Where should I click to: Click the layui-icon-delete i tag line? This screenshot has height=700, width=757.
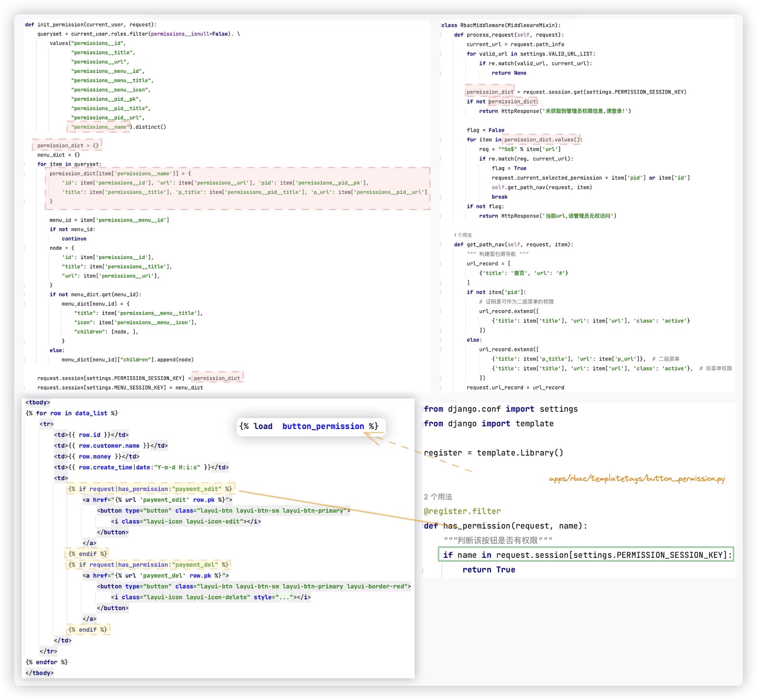pyautogui.click(x=210, y=597)
